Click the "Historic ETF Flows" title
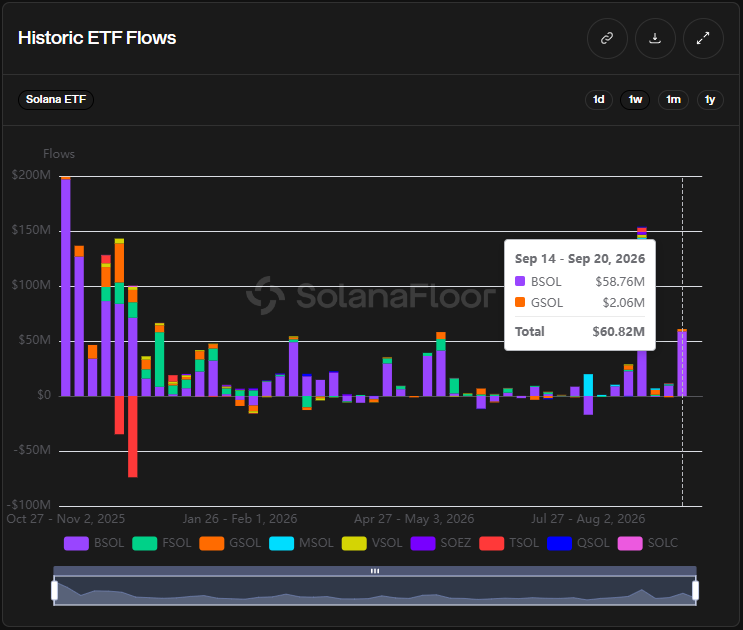 pyautogui.click(x=97, y=38)
